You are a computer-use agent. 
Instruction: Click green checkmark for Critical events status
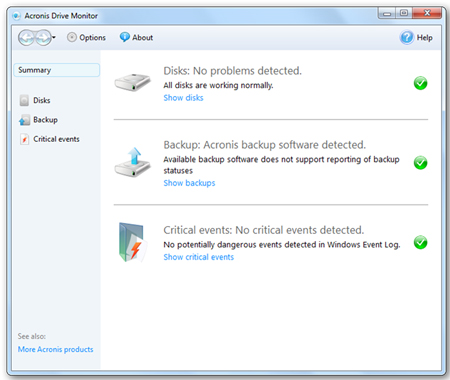[421, 242]
